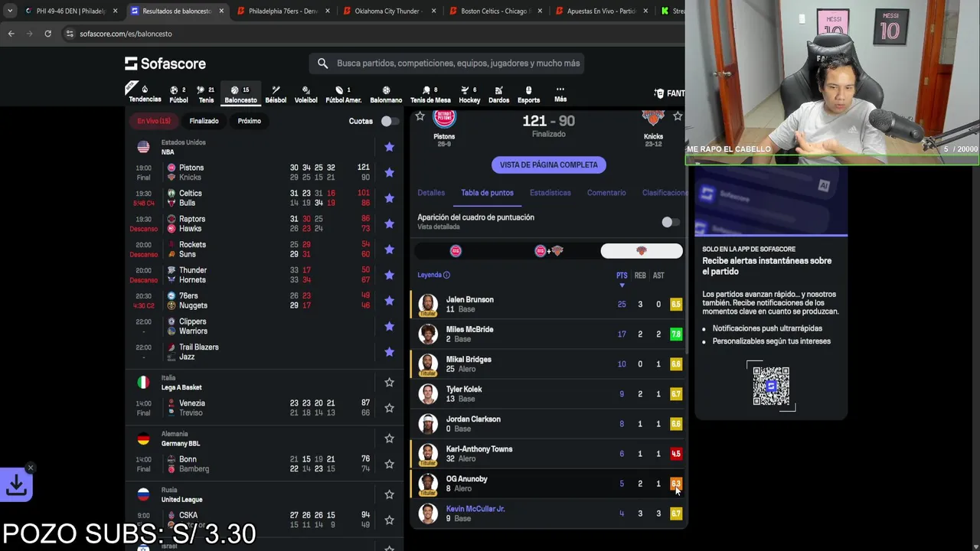Filter matches by En Vivo (15)

point(154,121)
